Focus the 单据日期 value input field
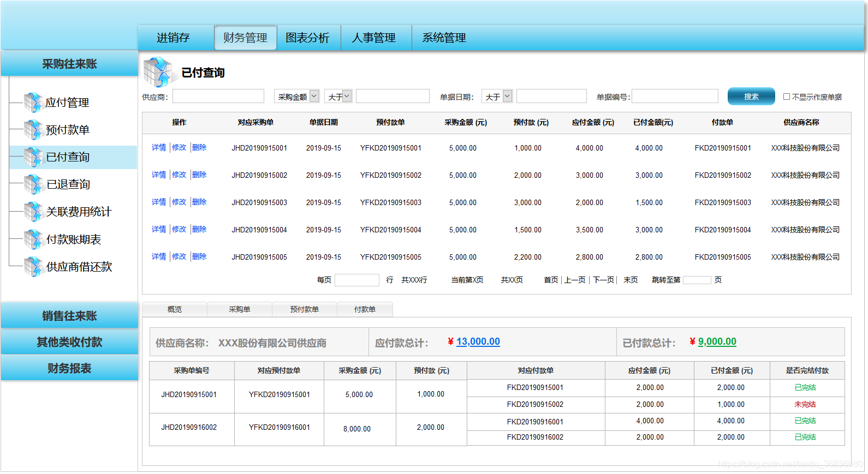The image size is (868, 474). pyautogui.click(x=551, y=96)
